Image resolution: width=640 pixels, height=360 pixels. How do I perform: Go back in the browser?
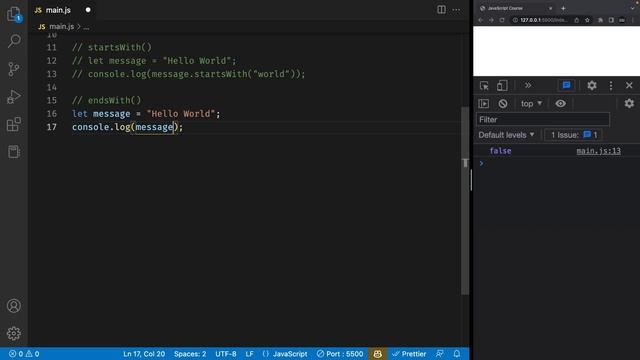(480, 20)
